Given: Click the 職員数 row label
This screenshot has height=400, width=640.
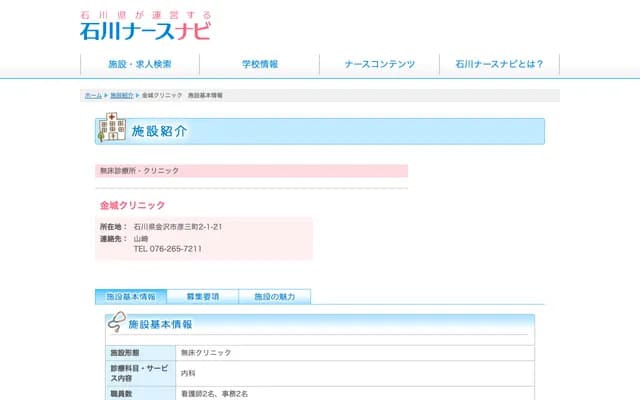Looking at the screenshot, I should pos(121,394).
